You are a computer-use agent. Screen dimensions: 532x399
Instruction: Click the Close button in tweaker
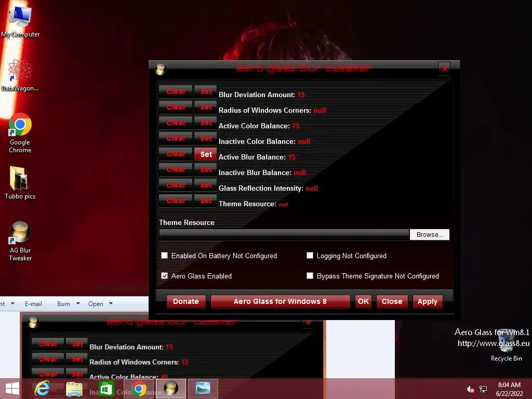click(392, 301)
